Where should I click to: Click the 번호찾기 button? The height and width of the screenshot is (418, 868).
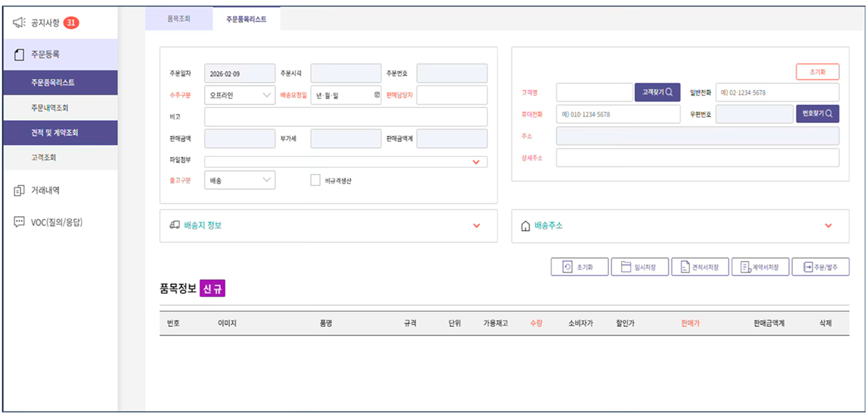click(x=817, y=114)
